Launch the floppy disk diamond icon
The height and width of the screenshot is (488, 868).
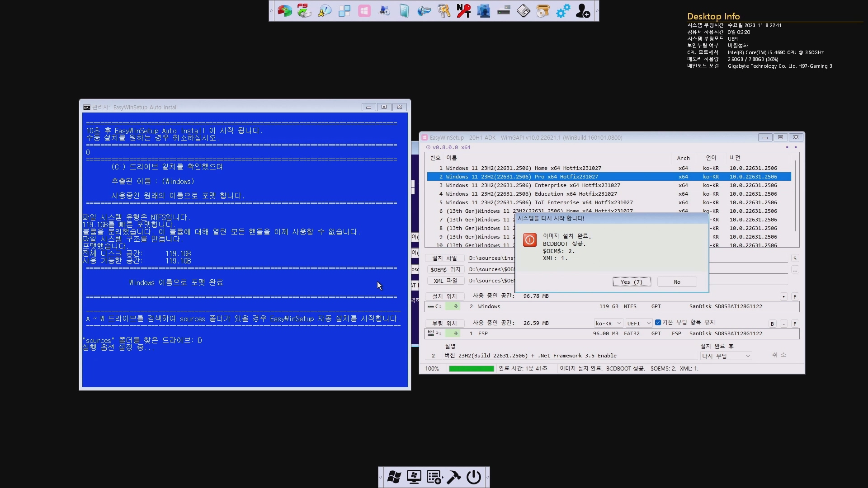pyautogui.click(x=524, y=11)
